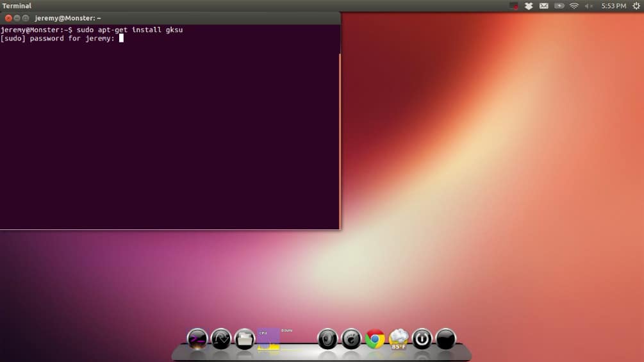
Task: Launch Google Chrome from the dock
Action: pyautogui.click(x=375, y=339)
